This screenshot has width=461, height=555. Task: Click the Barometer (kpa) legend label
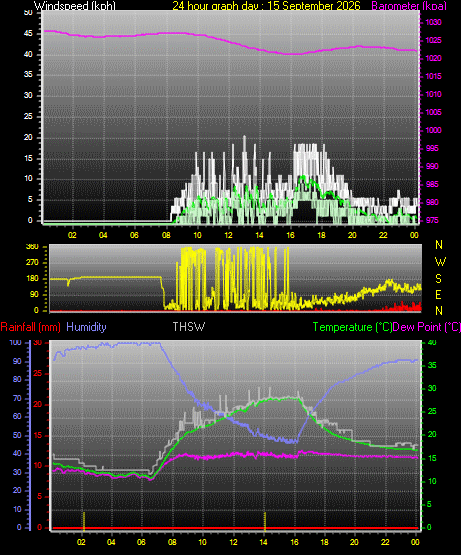[x=409, y=6]
